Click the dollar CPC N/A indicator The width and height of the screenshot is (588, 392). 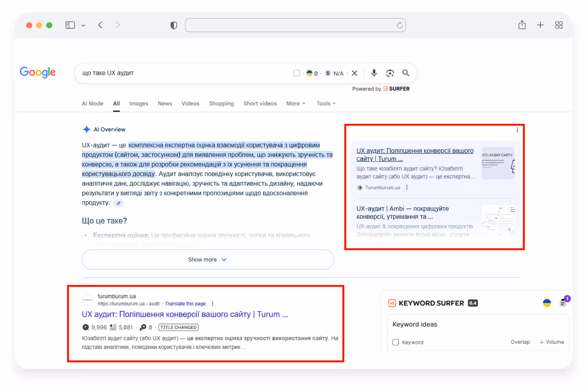(334, 73)
